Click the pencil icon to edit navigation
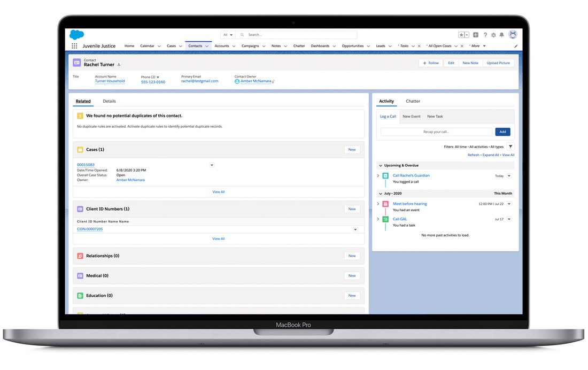 516,46
